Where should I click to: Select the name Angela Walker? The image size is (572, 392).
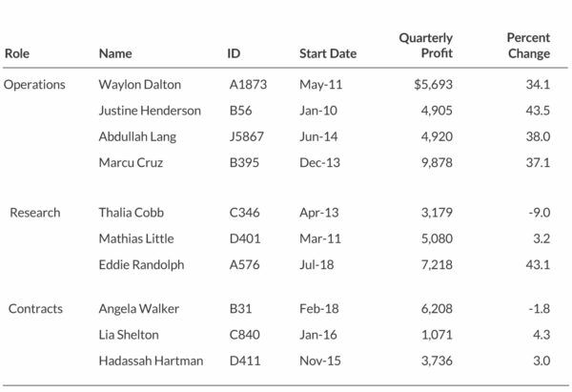[137, 308]
